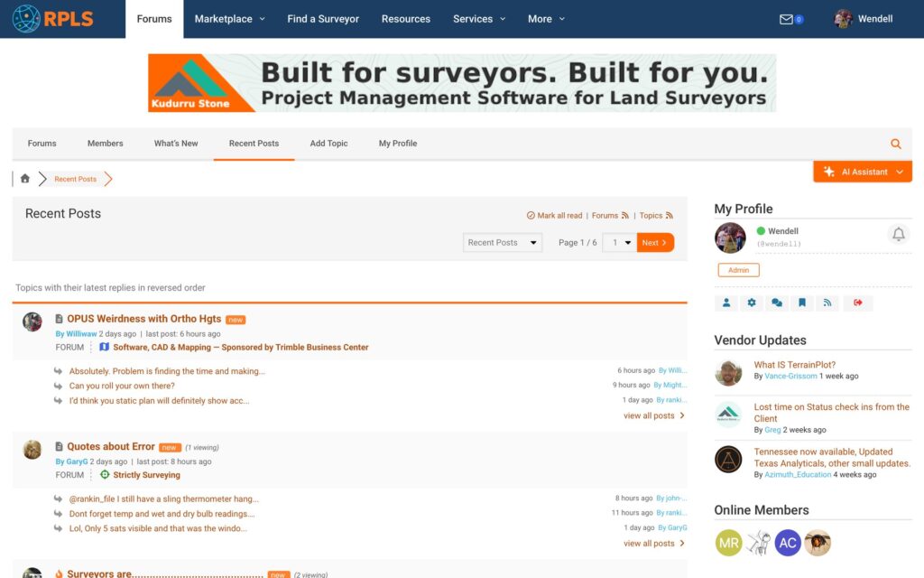Open the messages chat bubbles icon
The width and height of the screenshot is (924, 578).
[x=777, y=303]
